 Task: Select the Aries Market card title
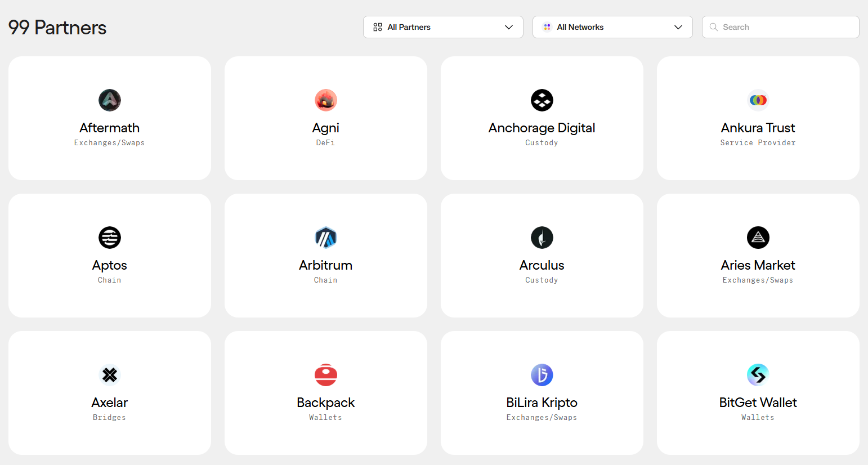(x=758, y=265)
